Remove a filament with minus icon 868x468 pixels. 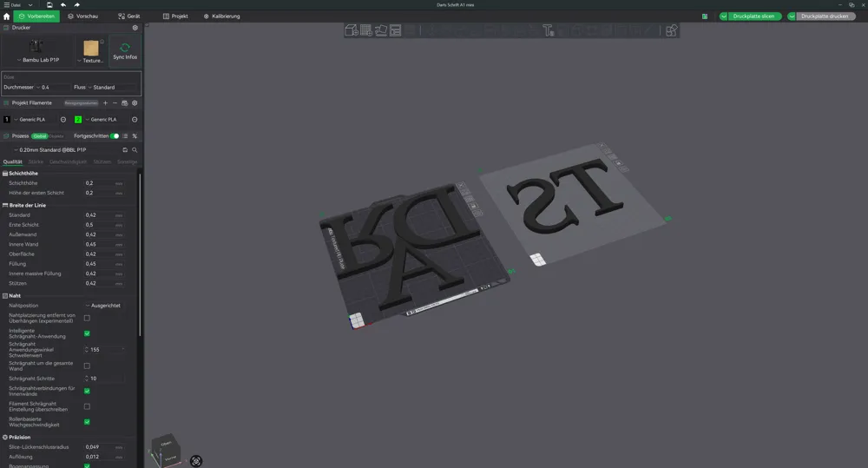pyautogui.click(x=115, y=103)
